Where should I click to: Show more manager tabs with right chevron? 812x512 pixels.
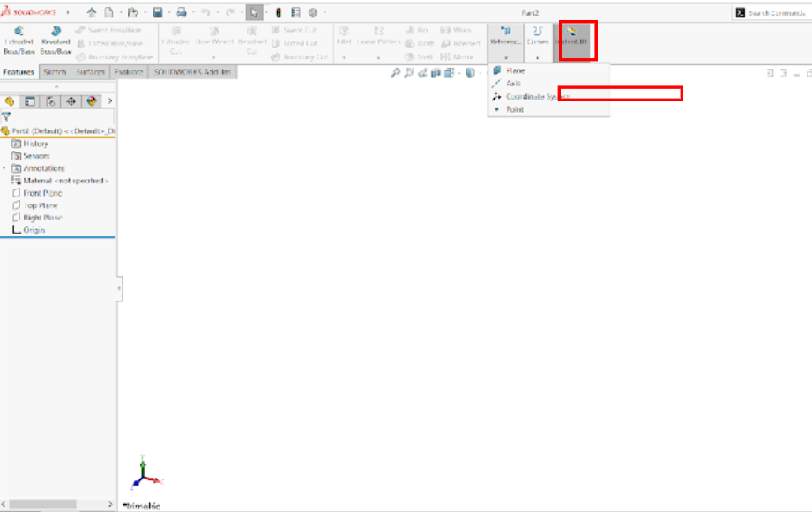tap(110, 101)
